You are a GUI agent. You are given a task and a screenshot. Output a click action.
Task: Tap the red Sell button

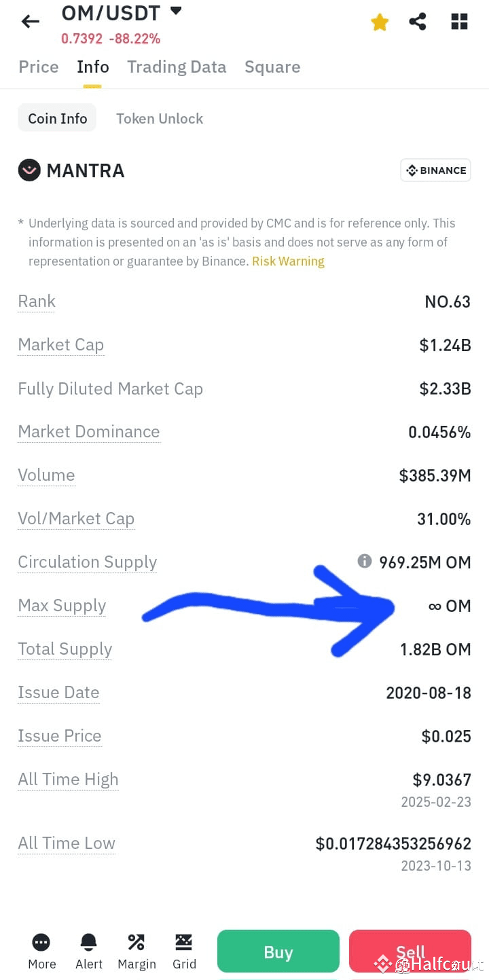coord(410,951)
